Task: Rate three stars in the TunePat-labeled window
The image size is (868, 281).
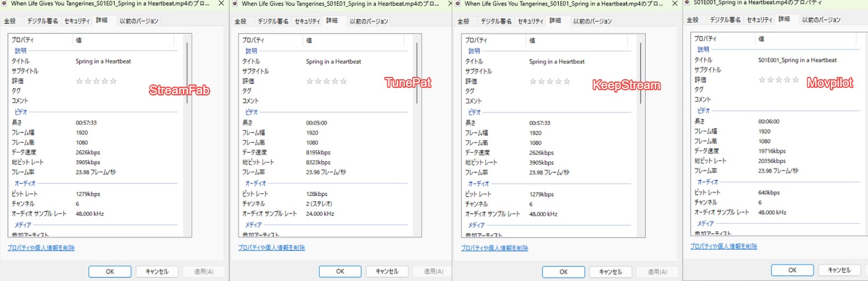Action: point(327,82)
